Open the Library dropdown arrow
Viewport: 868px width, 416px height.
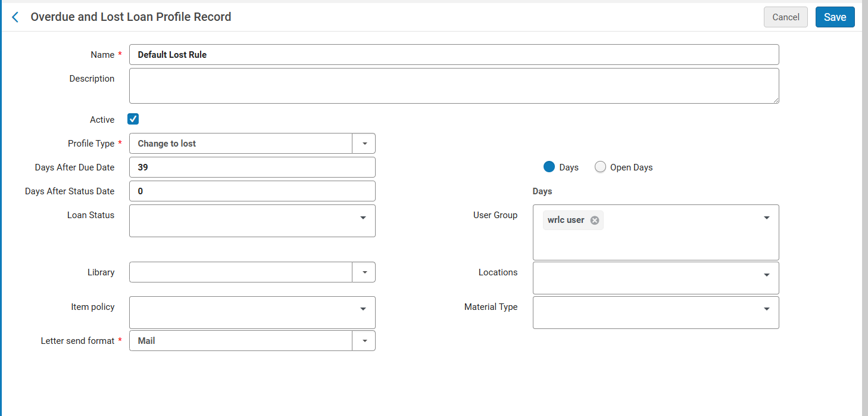[364, 272]
